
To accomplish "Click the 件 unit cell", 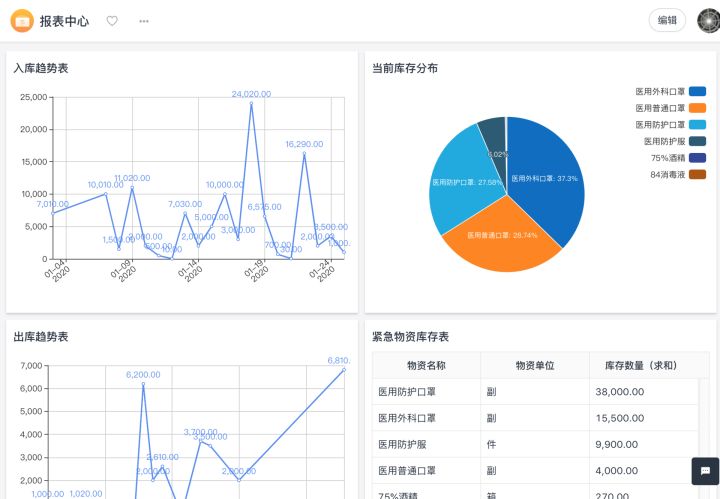I will click(535, 444).
